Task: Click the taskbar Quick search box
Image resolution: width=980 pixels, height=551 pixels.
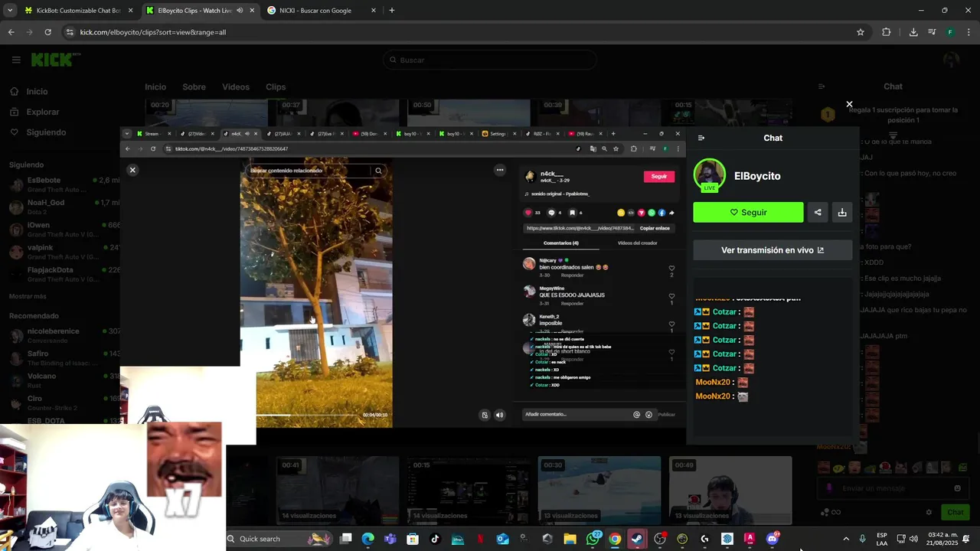Action: [279, 539]
